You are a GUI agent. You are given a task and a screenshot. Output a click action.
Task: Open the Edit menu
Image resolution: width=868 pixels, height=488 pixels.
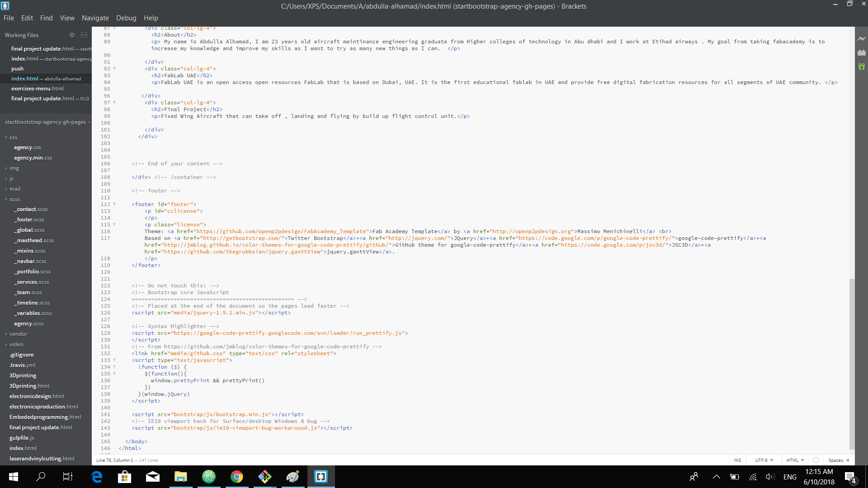[x=27, y=18]
